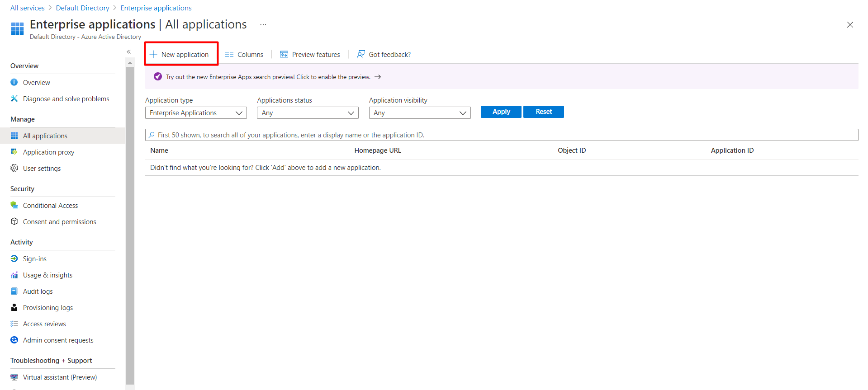Image resolution: width=868 pixels, height=390 pixels.
Task: Click the application search input field
Action: 502,135
